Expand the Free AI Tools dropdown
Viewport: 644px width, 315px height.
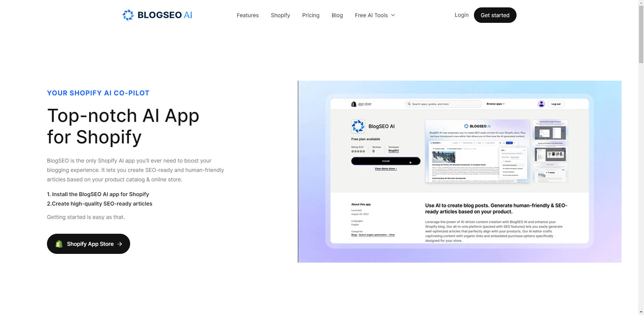pos(375,15)
